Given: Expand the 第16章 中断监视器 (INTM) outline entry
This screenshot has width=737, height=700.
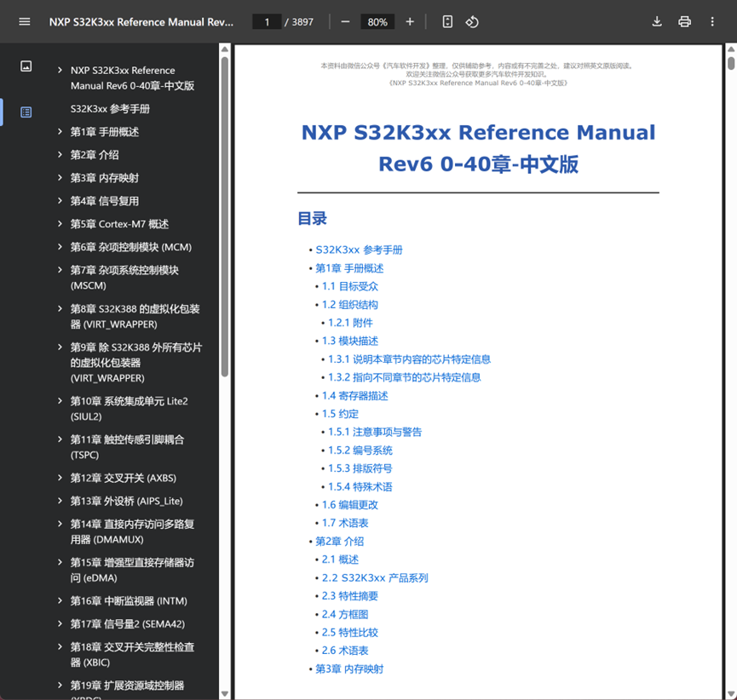Looking at the screenshot, I should (x=60, y=600).
